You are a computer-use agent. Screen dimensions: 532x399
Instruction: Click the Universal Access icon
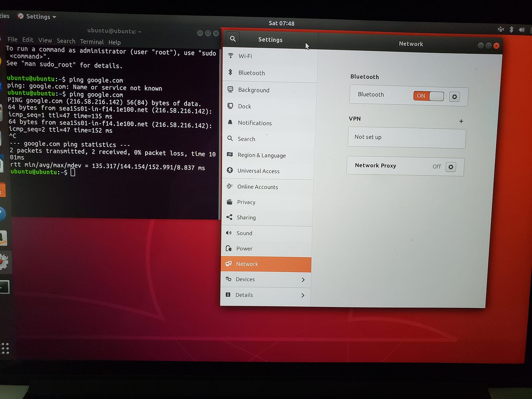[229, 170]
